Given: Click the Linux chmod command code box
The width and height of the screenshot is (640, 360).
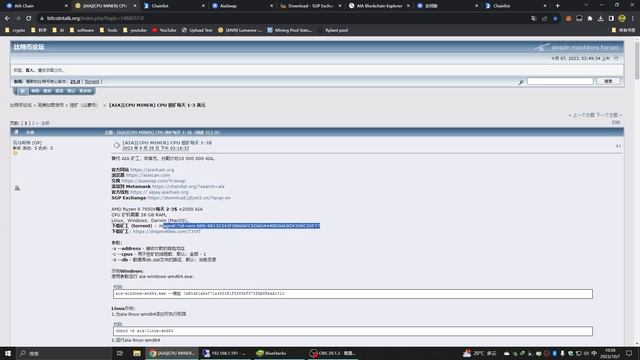Looking at the screenshot, I should (x=353, y=331).
